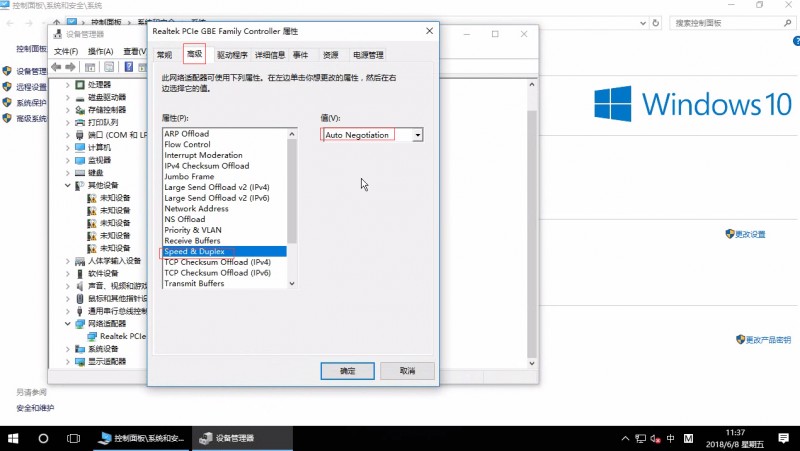Click Device Manager toolbar forward arrow
This screenshot has width=800, height=451.
coord(71,67)
